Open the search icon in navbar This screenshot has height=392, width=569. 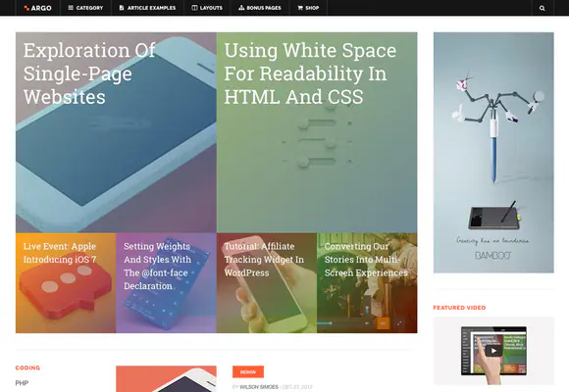pyautogui.click(x=542, y=8)
